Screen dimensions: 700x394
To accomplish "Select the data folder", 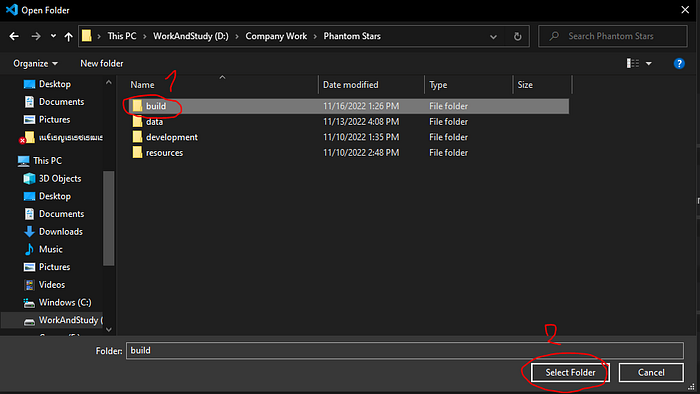I will pos(154,122).
